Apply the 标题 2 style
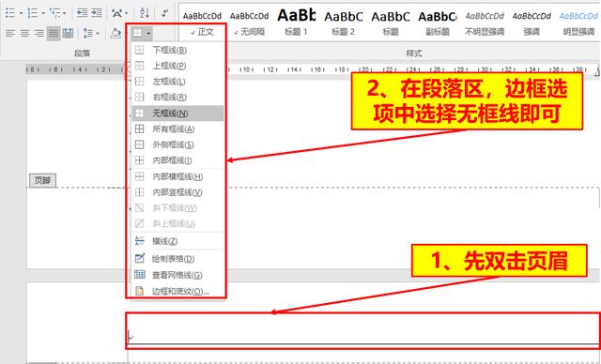Viewport: 601px width, 364px height. [x=344, y=23]
